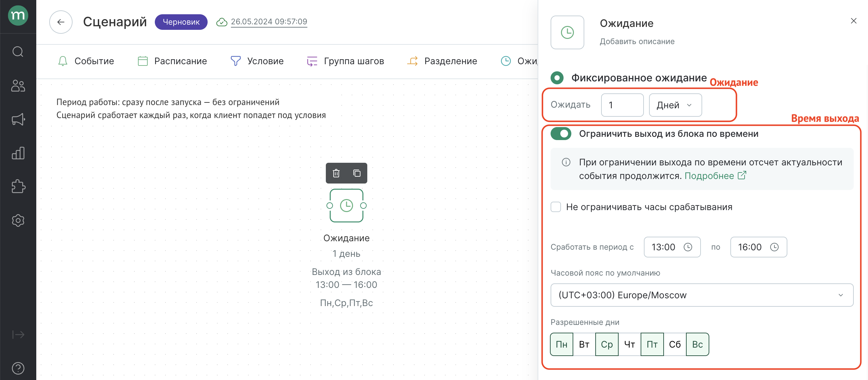Open help question mark icon
The image size is (868, 380).
(18, 368)
